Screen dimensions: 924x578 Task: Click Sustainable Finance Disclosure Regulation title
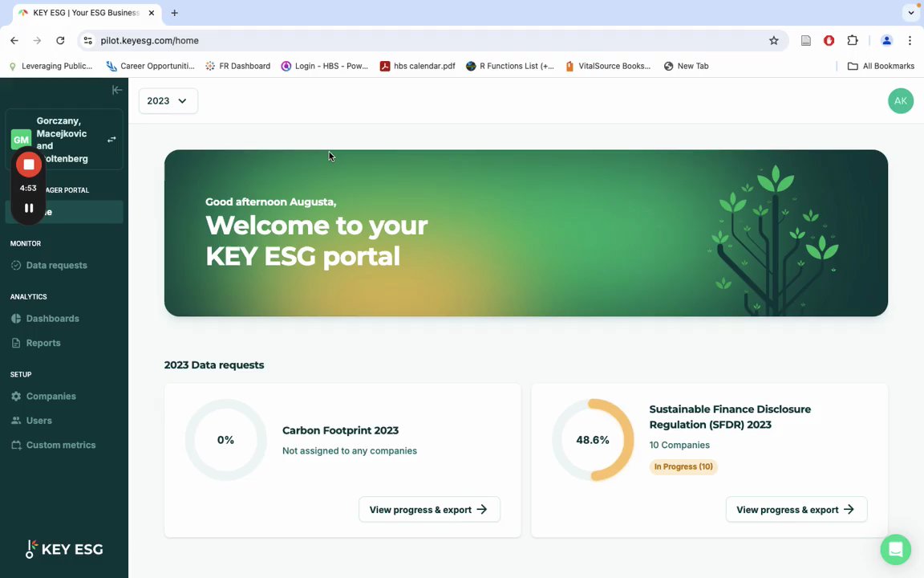coord(730,417)
